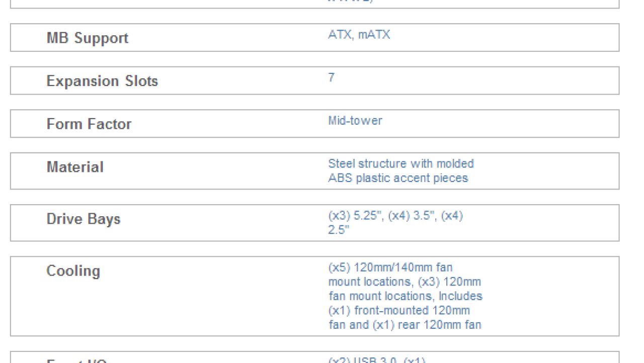
Task: Click the fan mount locations, Includes line
Action: tap(405, 296)
